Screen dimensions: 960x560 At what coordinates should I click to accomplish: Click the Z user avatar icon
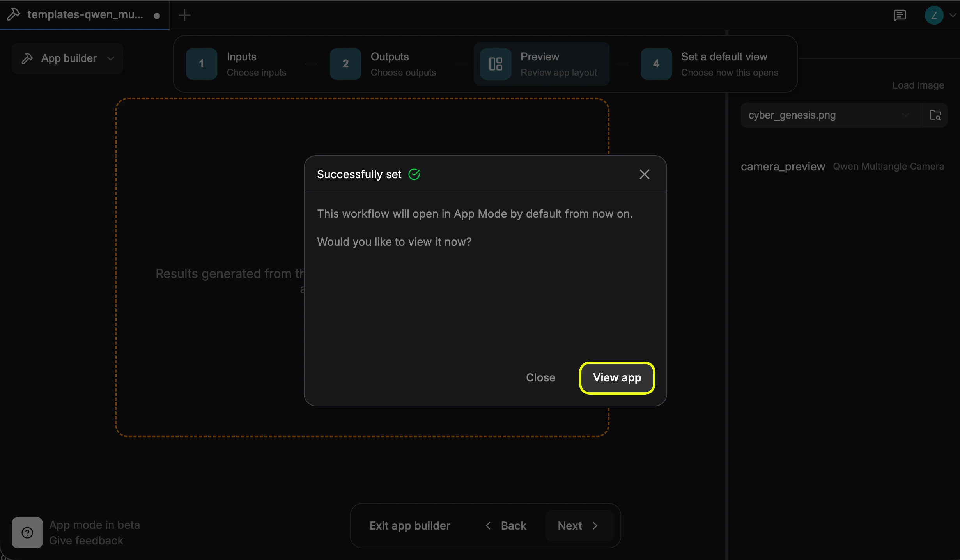tap(934, 15)
